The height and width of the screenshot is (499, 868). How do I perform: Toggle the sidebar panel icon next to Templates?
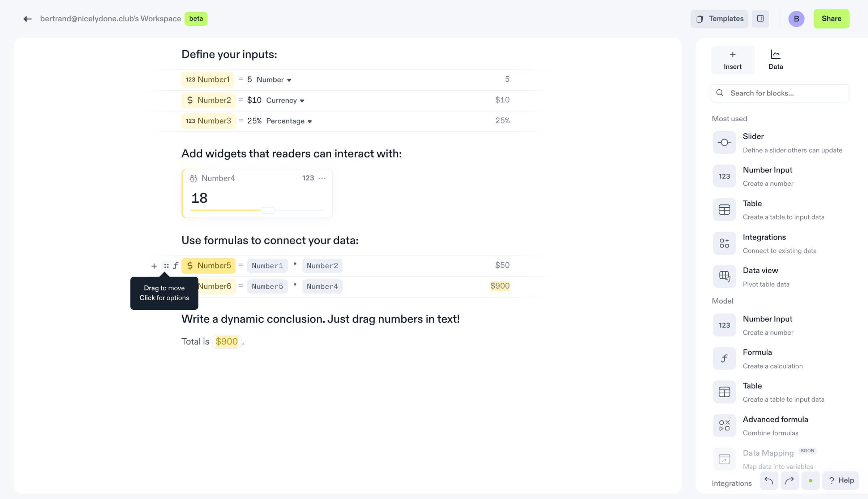[x=760, y=18]
